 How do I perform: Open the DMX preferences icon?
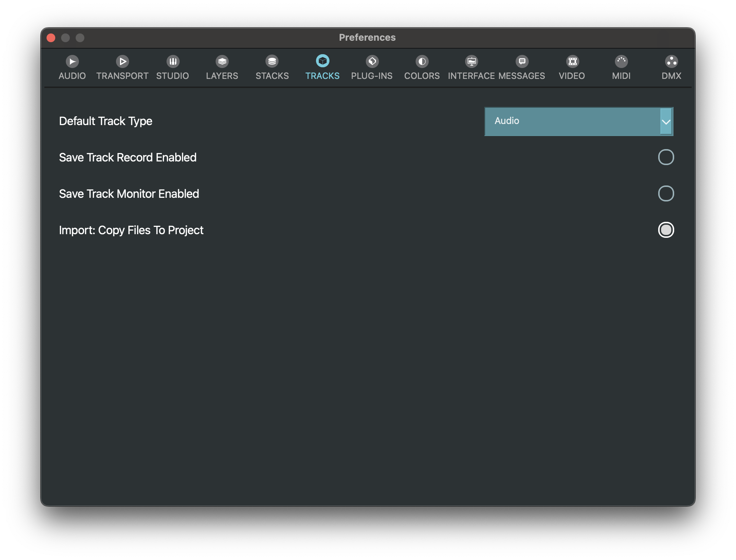[671, 61]
